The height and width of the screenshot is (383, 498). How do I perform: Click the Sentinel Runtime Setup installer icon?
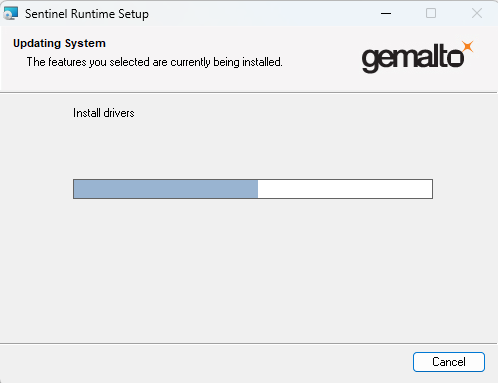(x=10, y=13)
